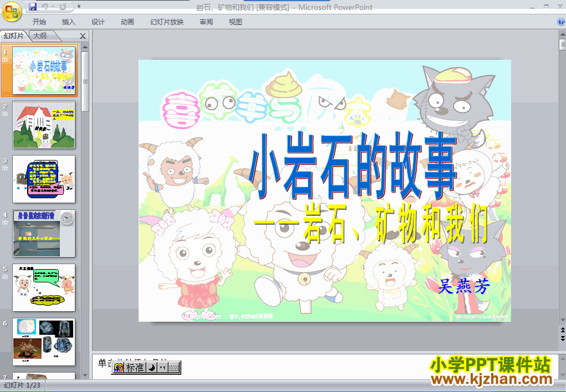Select slide 2 thumbnail with the house
Image resolution: width=566 pixels, height=392 pixels.
pos(44,125)
